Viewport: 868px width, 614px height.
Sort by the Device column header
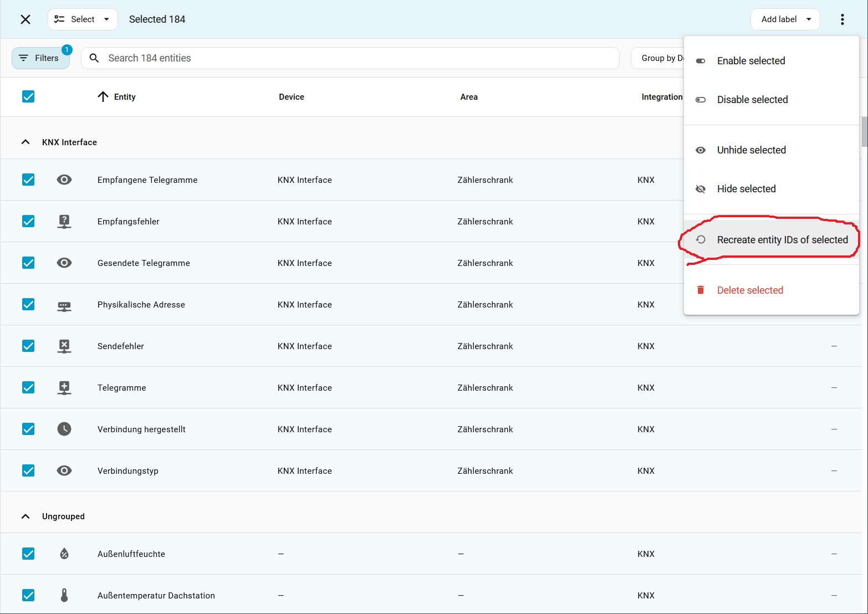(292, 97)
